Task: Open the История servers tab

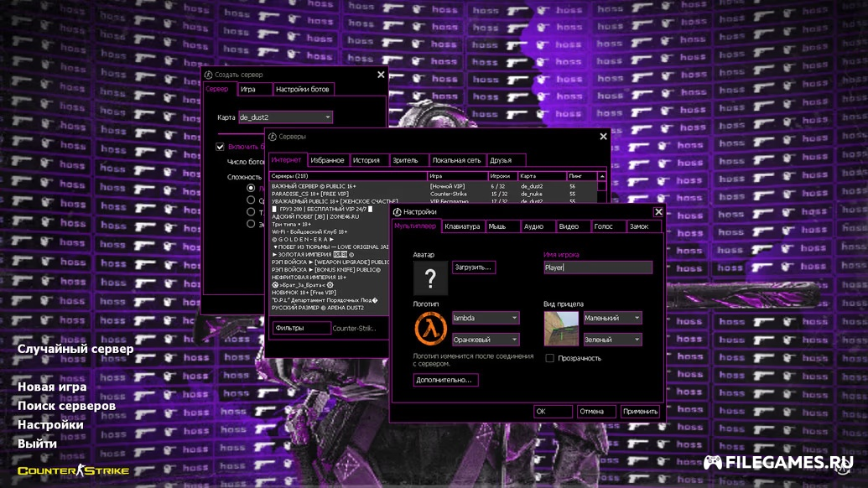Action: click(369, 160)
